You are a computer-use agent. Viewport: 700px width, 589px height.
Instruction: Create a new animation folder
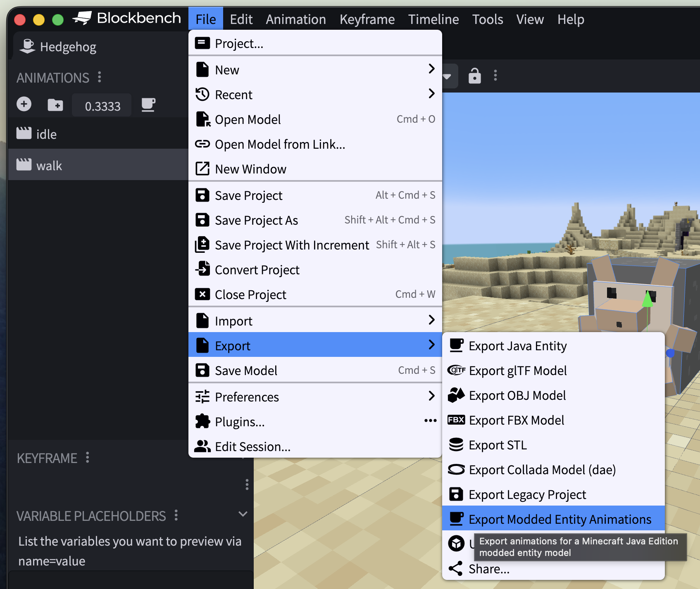tap(55, 105)
